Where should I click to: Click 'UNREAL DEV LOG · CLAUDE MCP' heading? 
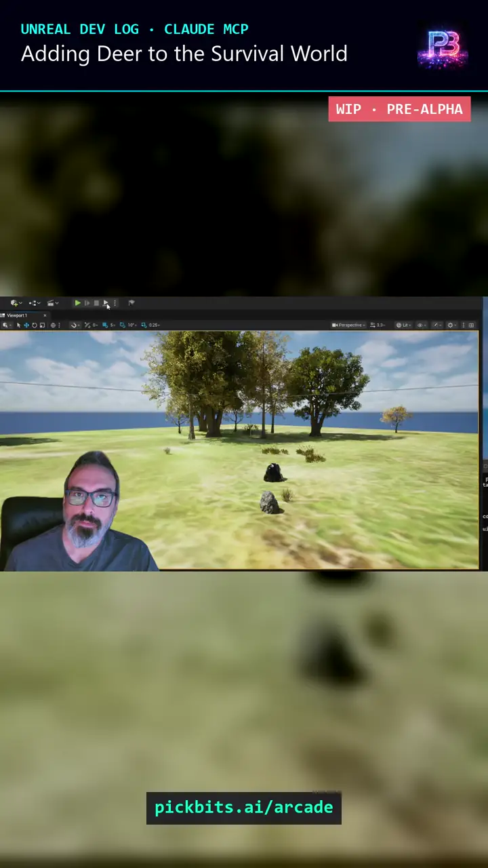click(134, 29)
